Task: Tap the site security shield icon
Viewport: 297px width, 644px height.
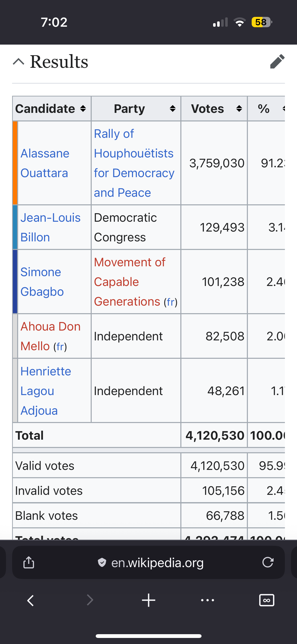Action: coord(102,562)
